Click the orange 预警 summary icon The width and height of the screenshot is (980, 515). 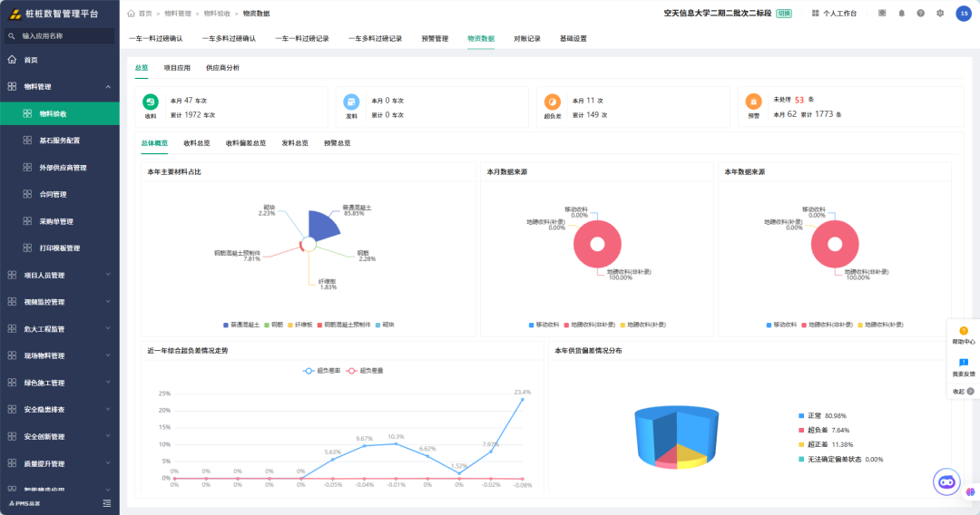click(x=754, y=102)
